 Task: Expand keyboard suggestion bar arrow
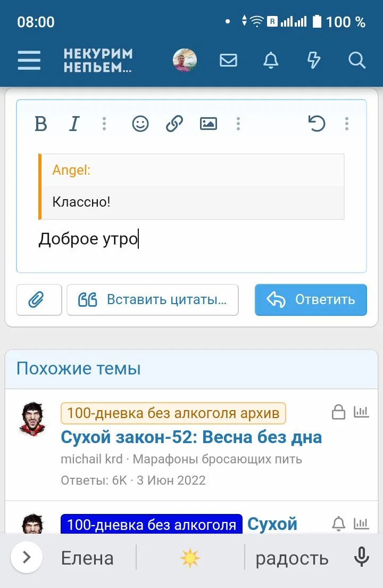[27, 557]
